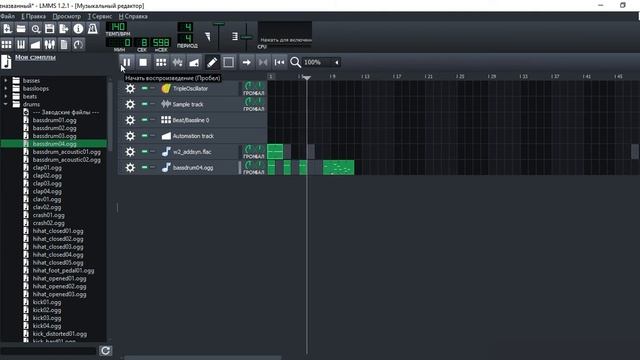The height and width of the screenshot is (360, 640).
Task: Mute the TripleOscillator track
Action: [144, 88]
